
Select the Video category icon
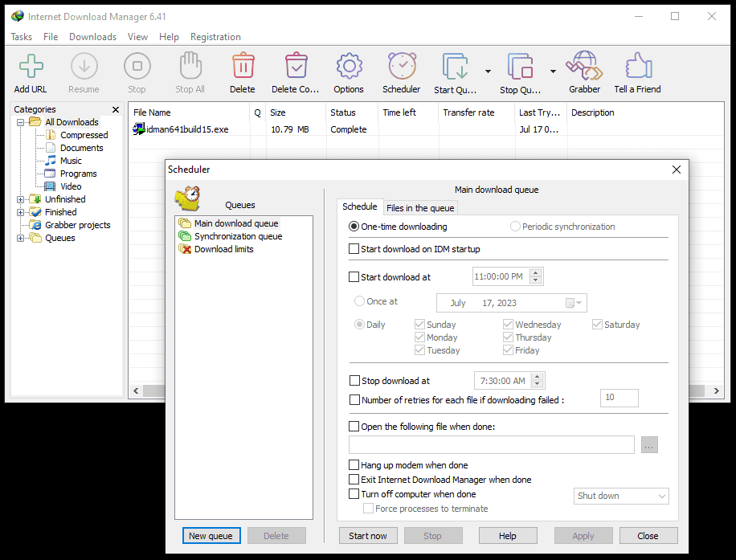50,186
